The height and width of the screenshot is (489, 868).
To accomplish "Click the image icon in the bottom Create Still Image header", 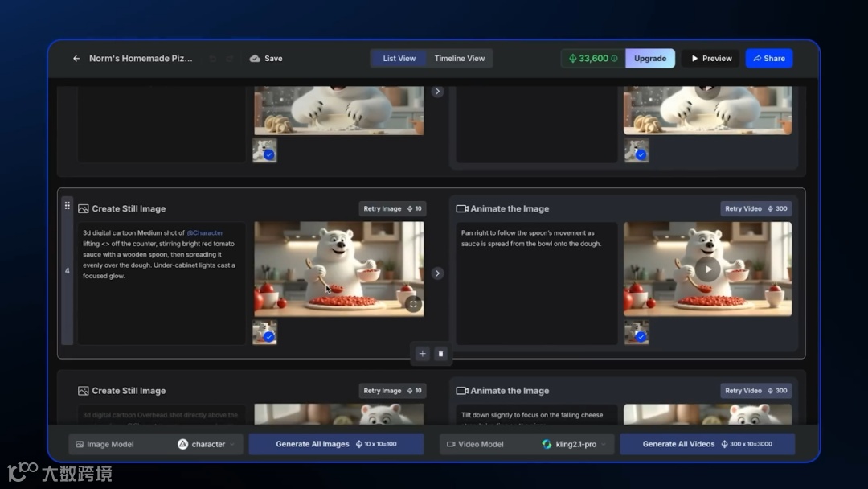I will click(x=83, y=391).
